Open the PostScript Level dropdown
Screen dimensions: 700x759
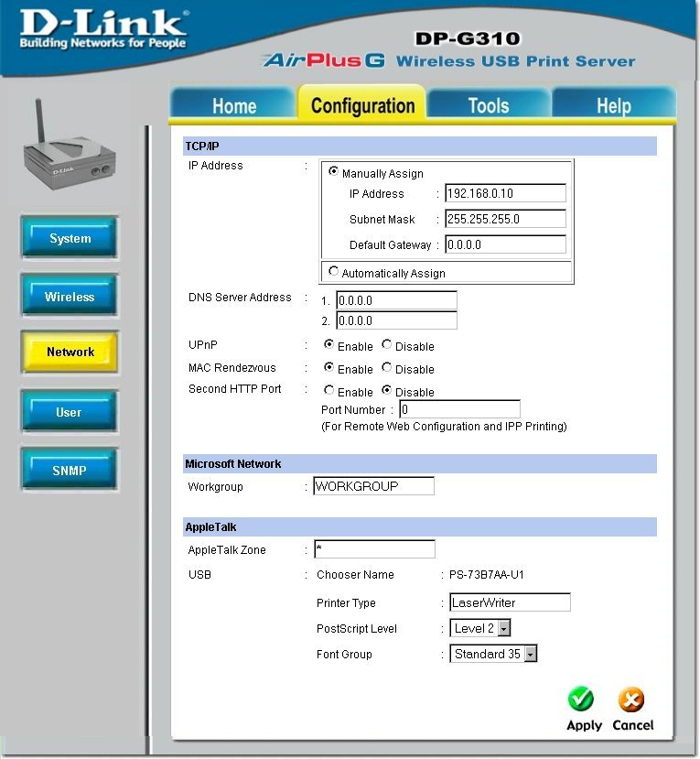(479, 628)
